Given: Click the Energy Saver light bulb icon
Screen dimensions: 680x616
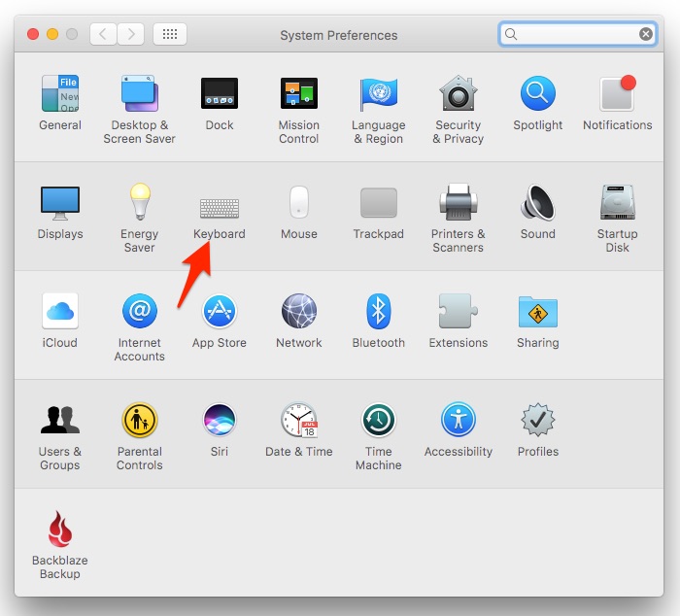Looking at the screenshot, I should pyautogui.click(x=139, y=203).
